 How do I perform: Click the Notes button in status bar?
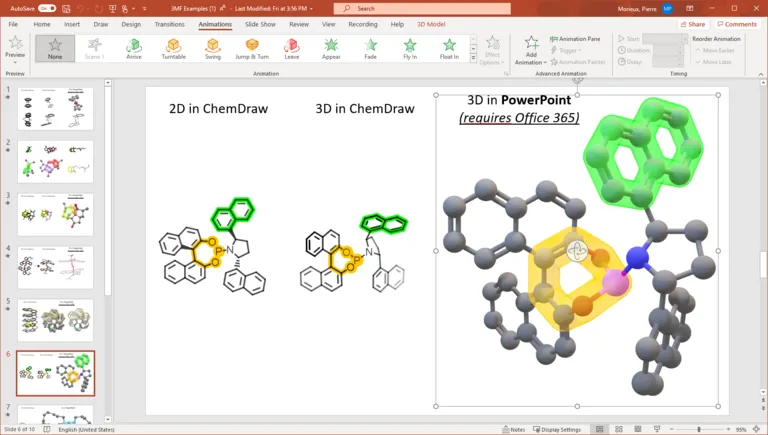coord(514,430)
